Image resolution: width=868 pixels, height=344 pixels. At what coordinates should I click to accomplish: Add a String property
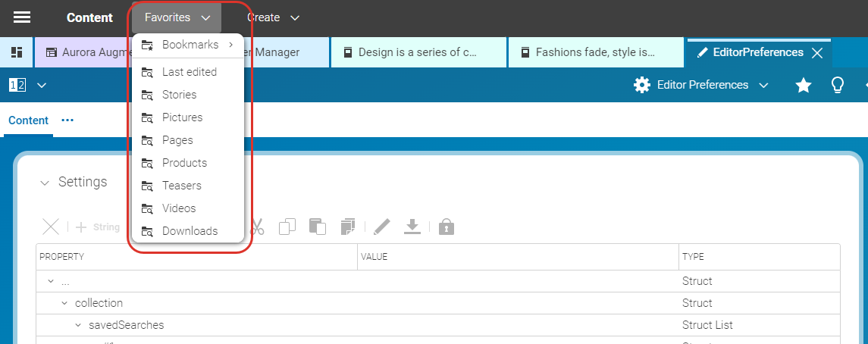tap(98, 227)
